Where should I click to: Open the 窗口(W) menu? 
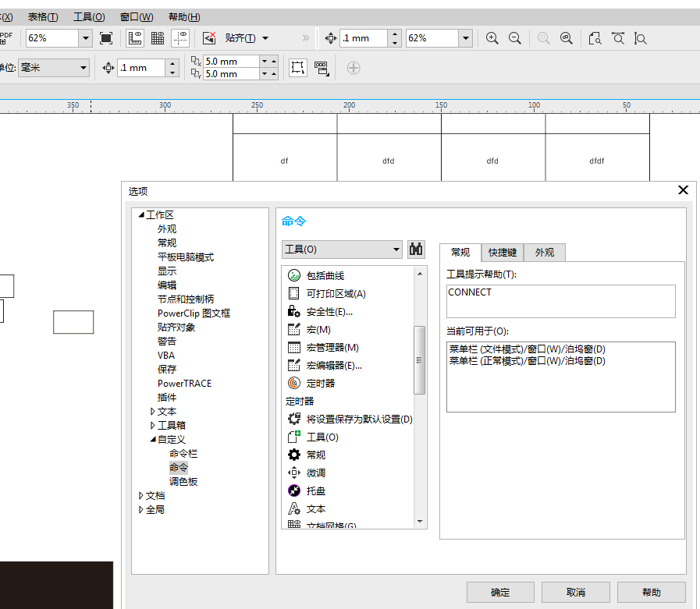pos(137,17)
